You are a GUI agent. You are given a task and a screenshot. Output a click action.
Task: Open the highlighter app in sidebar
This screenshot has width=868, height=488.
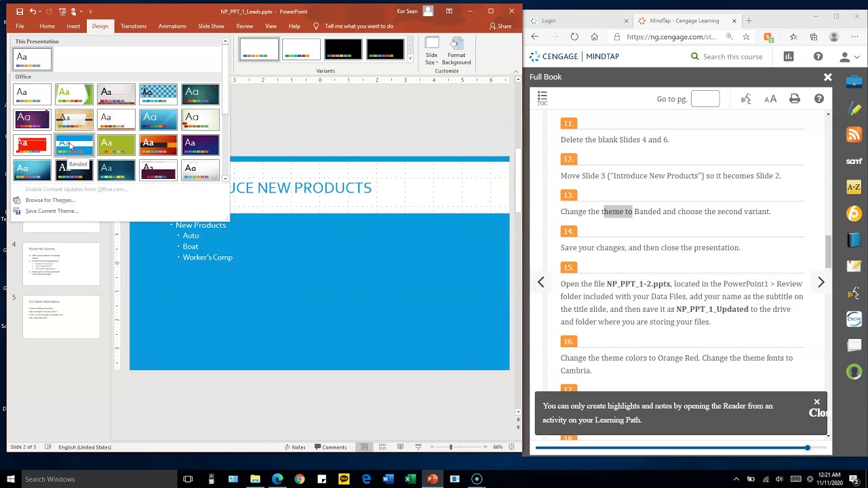point(854,108)
